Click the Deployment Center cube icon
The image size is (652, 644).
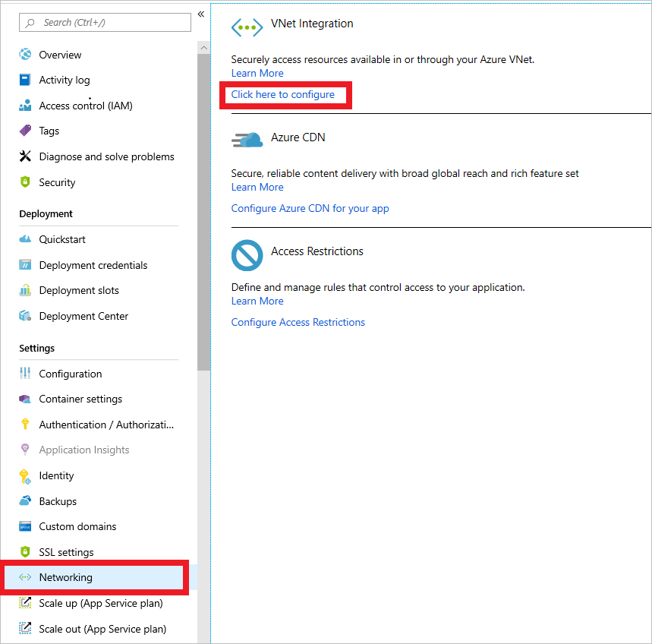pyautogui.click(x=25, y=316)
